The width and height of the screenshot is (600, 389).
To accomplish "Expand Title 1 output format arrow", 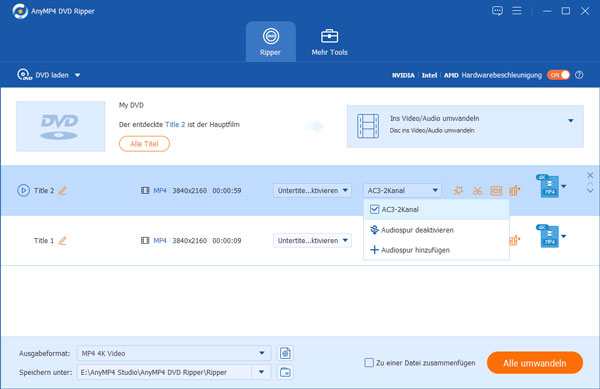I will [564, 236].
